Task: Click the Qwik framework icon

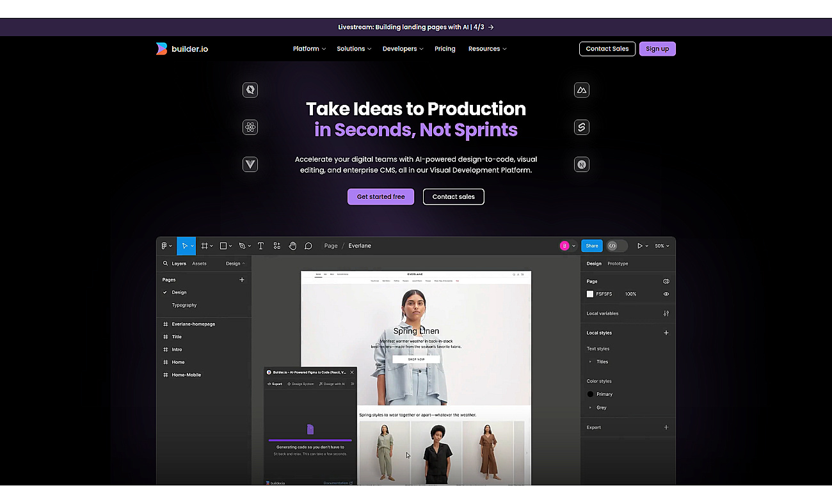Action: click(x=250, y=90)
